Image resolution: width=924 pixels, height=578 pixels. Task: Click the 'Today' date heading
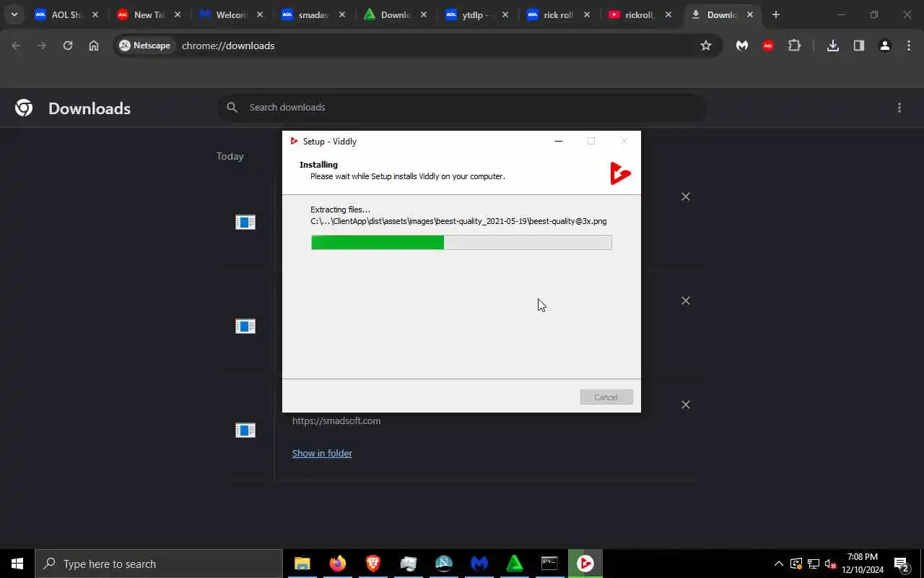[x=230, y=156]
